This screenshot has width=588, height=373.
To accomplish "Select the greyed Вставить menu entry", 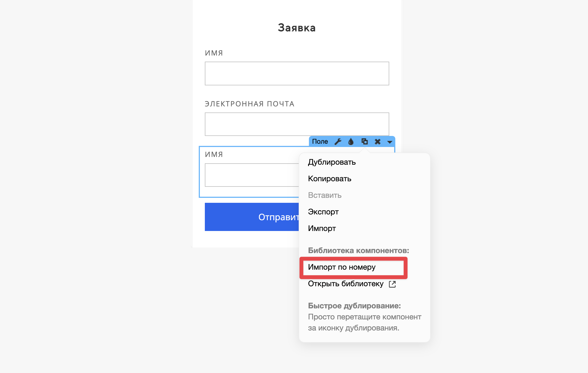I will (x=325, y=195).
